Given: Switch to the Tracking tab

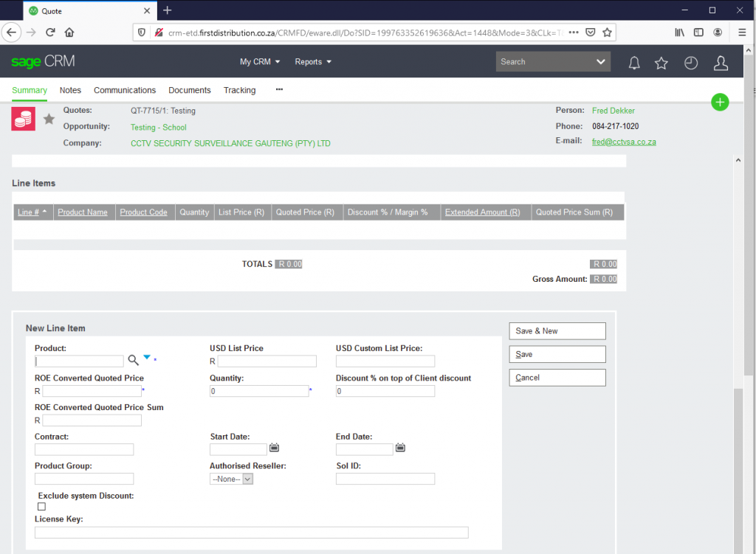Looking at the screenshot, I should [x=239, y=90].
